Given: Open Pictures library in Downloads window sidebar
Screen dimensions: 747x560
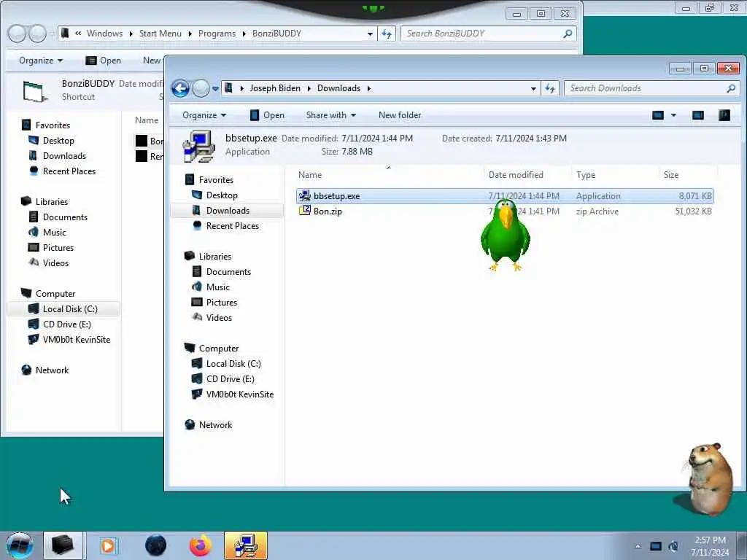Looking at the screenshot, I should [x=222, y=303].
